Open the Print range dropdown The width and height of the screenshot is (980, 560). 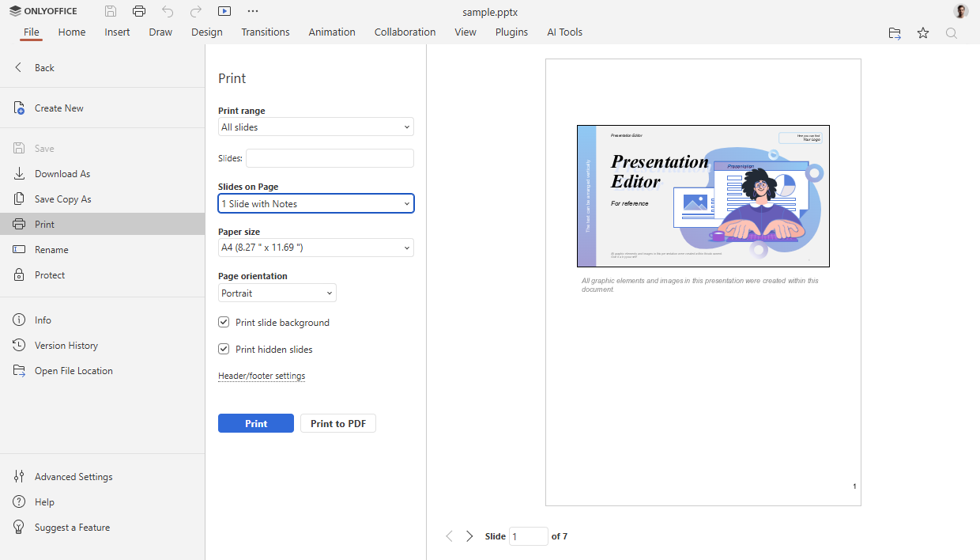pos(316,127)
